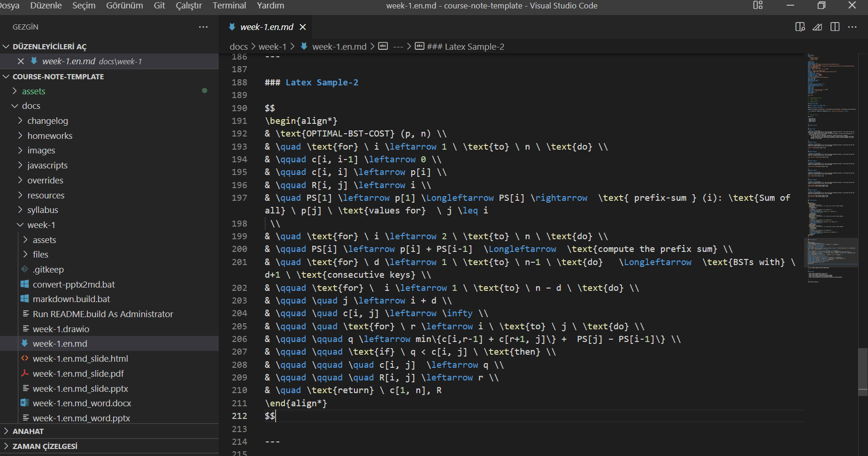Open Run README.build As Administrator file
This screenshot has width=868, height=456.
[x=103, y=314]
